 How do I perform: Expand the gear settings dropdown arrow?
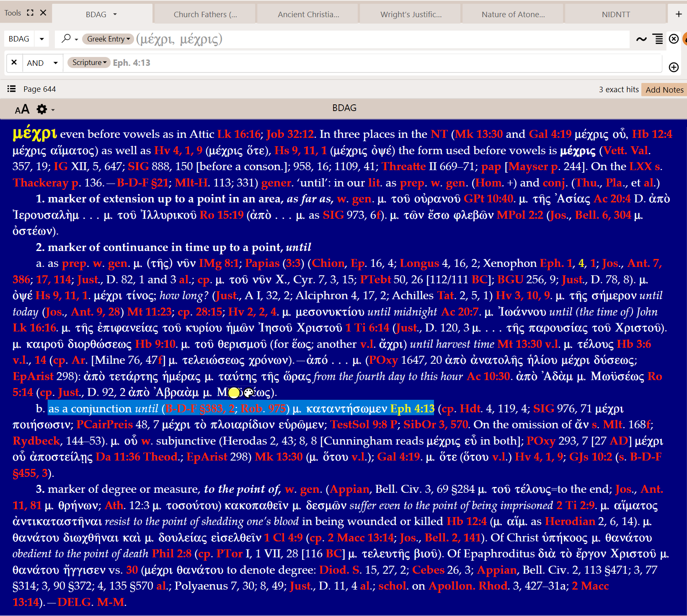point(53,110)
